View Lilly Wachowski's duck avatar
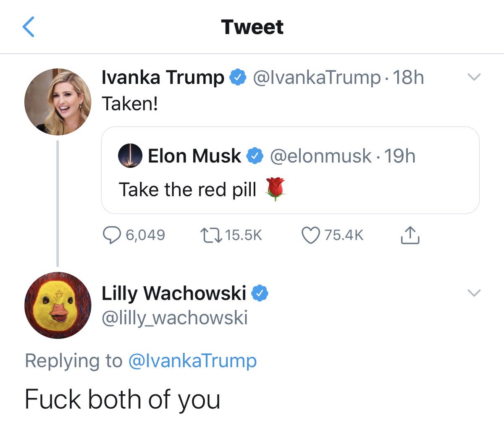 pos(58,305)
